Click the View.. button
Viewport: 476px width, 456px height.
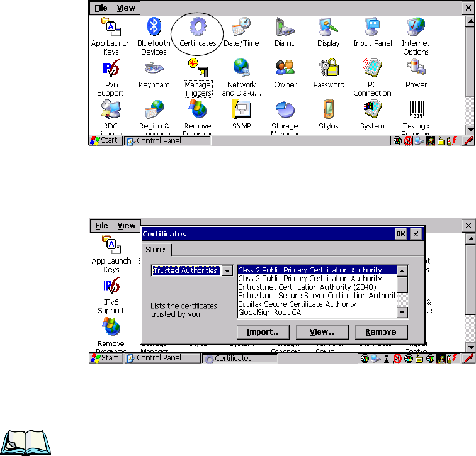pos(322,332)
